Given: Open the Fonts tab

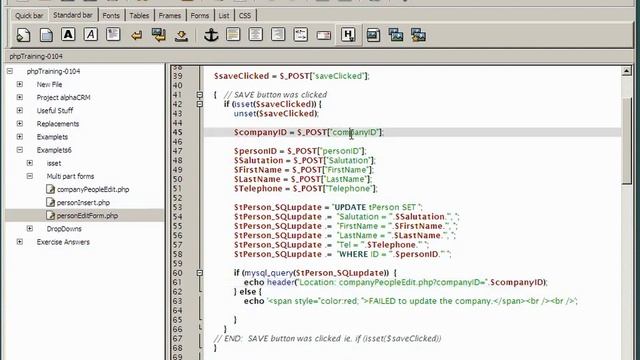Looking at the screenshot, I should [x=111, y=16].
